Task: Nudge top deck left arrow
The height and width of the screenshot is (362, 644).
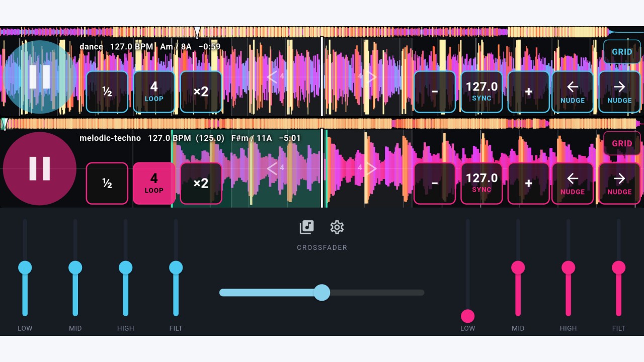Action: pos(573,92)
